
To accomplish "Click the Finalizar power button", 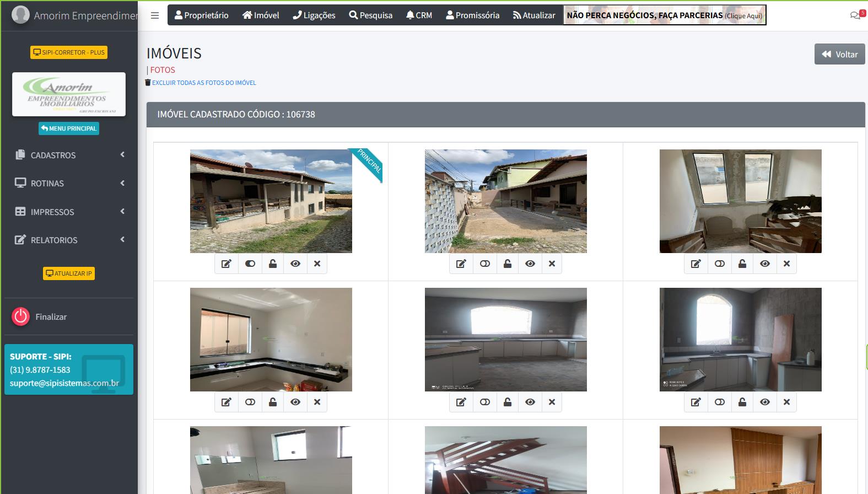I will [x=21, y=316].
